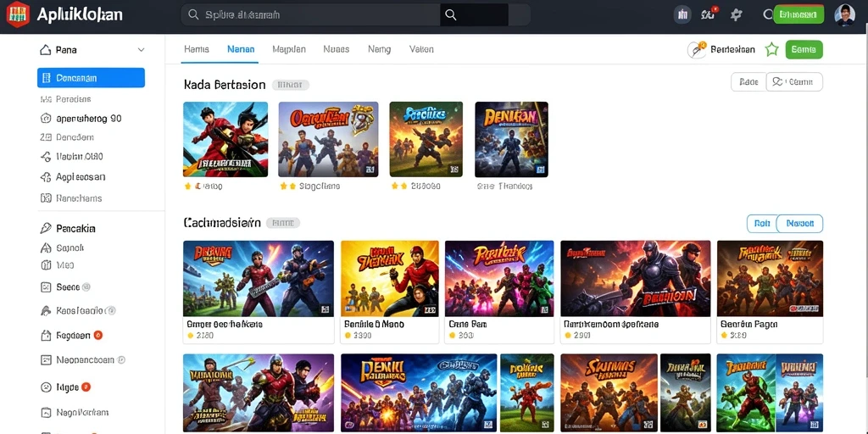868x434 pixels.
Task: Switch to the active Nanan tab
Action: [241, 49]
